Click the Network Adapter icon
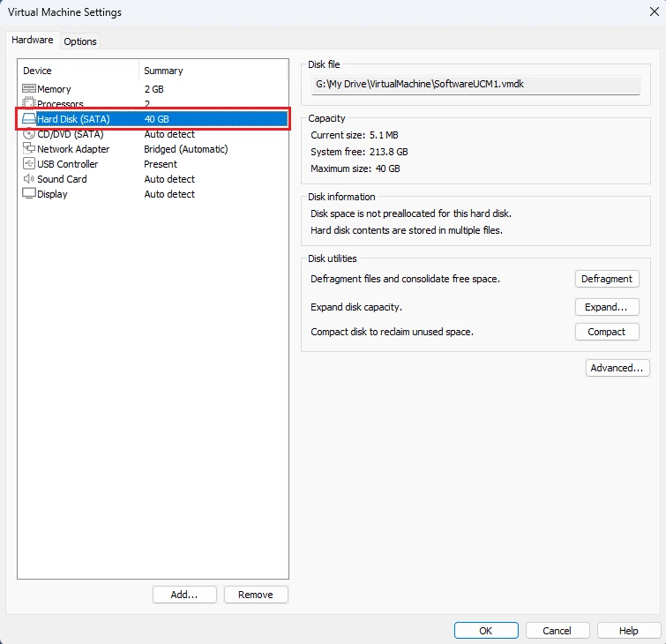This screenshot has height=644, width=666. tap(29, 149)
